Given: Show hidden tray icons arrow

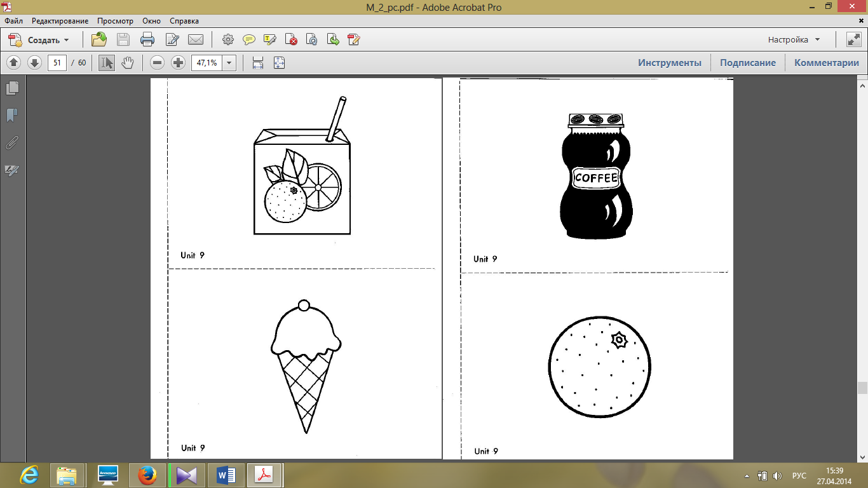Looking at the screenshot, I should 747,476.
